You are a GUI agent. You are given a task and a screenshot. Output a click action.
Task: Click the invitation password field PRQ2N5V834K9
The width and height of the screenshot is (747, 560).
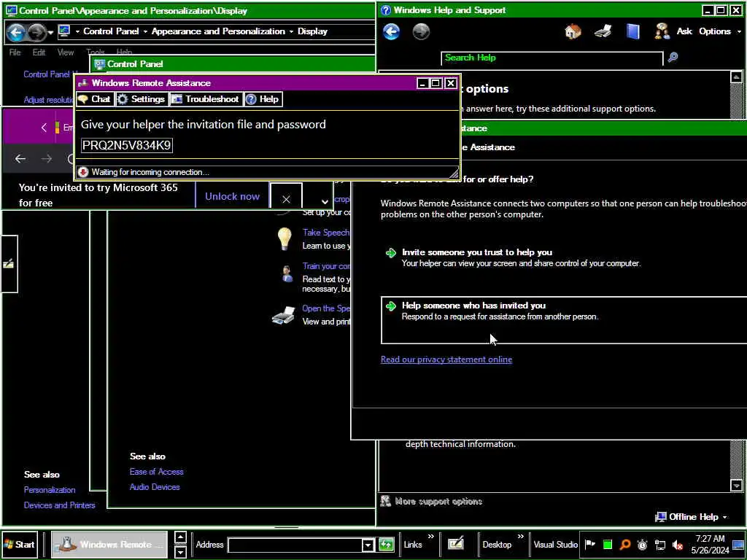(127, 145)
